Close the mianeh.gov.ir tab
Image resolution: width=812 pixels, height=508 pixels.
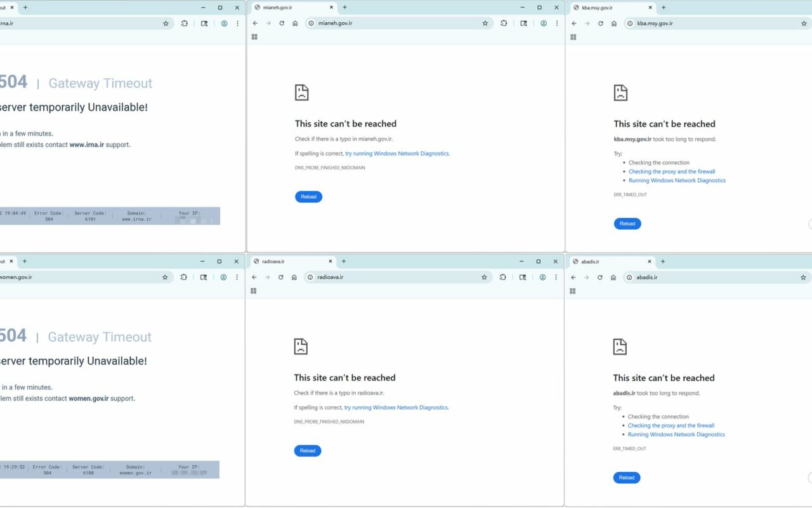(x=331, y=8)
